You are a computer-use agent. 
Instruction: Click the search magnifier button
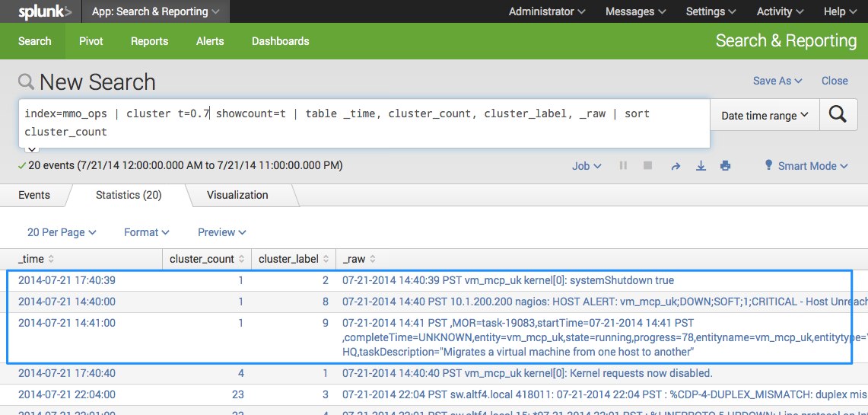[x=838, y=115]
